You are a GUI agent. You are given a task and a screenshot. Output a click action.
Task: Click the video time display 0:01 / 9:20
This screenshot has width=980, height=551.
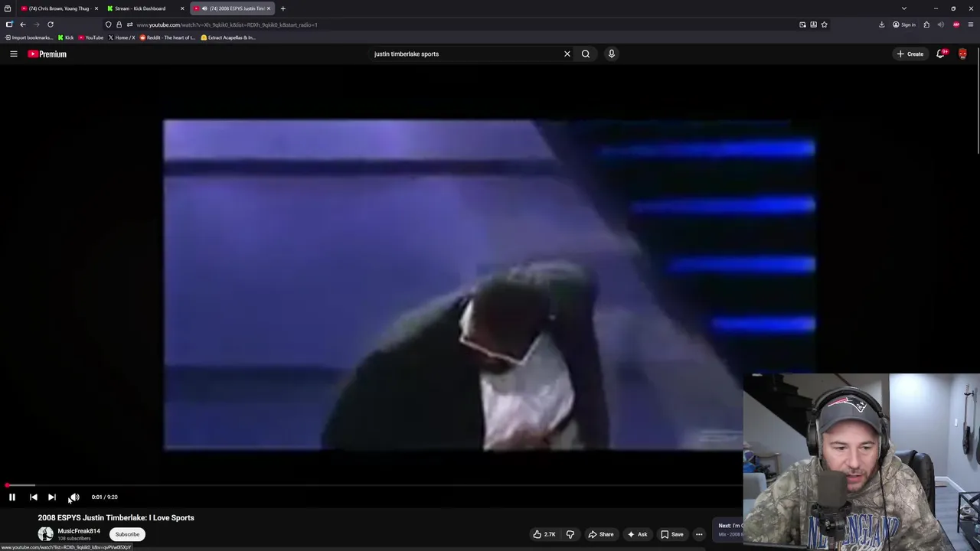104,497
